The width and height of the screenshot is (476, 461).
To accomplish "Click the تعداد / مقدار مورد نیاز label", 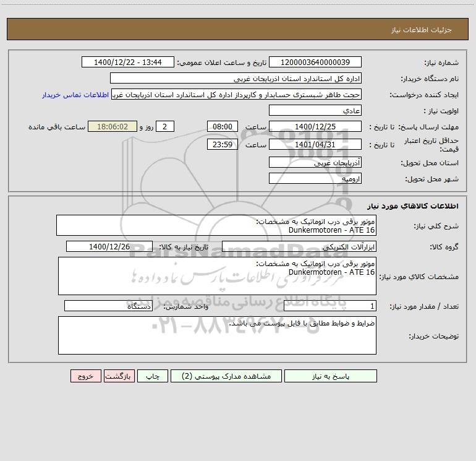I will [x=424, y=306].
